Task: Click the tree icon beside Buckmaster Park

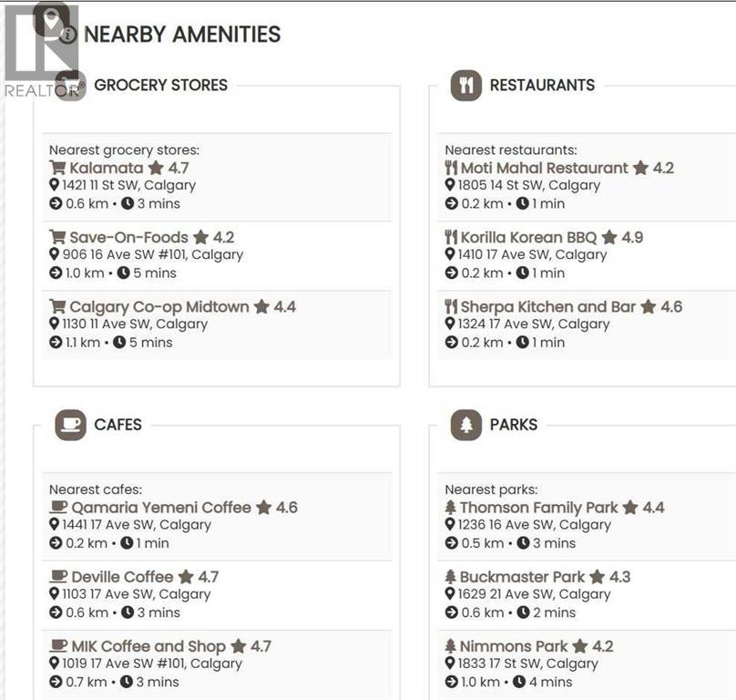Action: [x=450, y=577]
